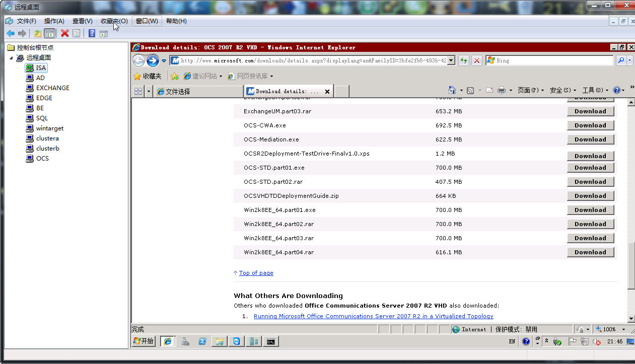Open the 页面(P) page menu
This screenshot has height=364, width=635.
point(531,90)
